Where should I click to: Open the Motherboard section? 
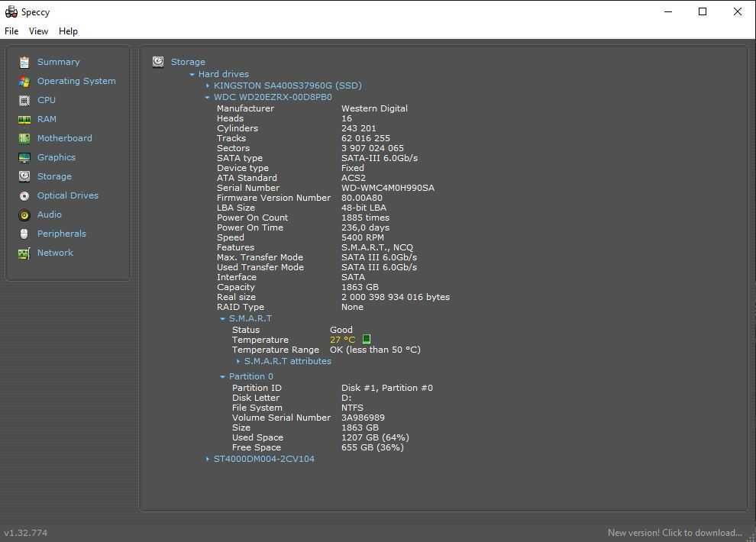[65, 138]
